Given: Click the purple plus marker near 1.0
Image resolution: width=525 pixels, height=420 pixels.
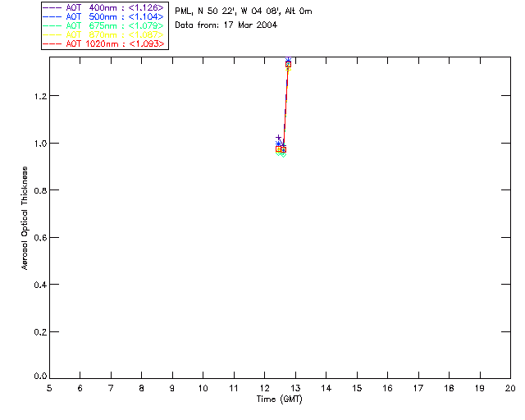Looking at the screenshot, I should (x=278, y=138).
